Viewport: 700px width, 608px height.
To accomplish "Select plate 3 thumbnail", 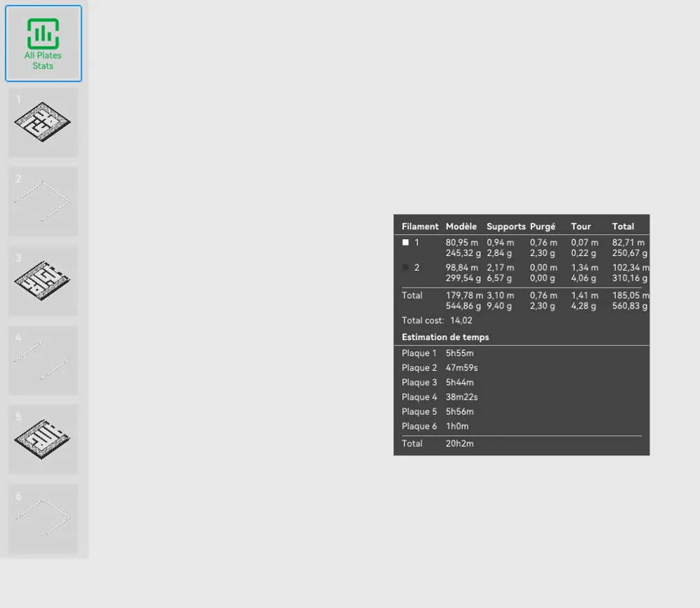I will click(x=43, y=281).
